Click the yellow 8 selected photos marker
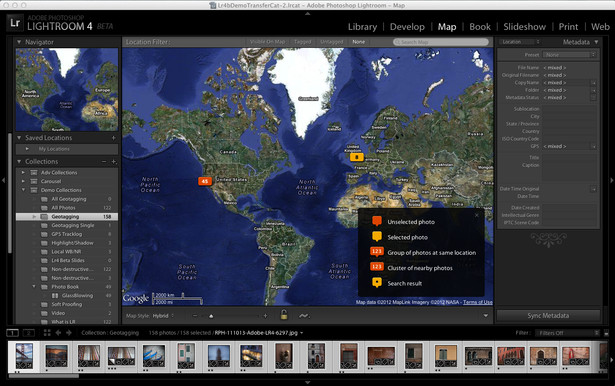 click(357, 157)
